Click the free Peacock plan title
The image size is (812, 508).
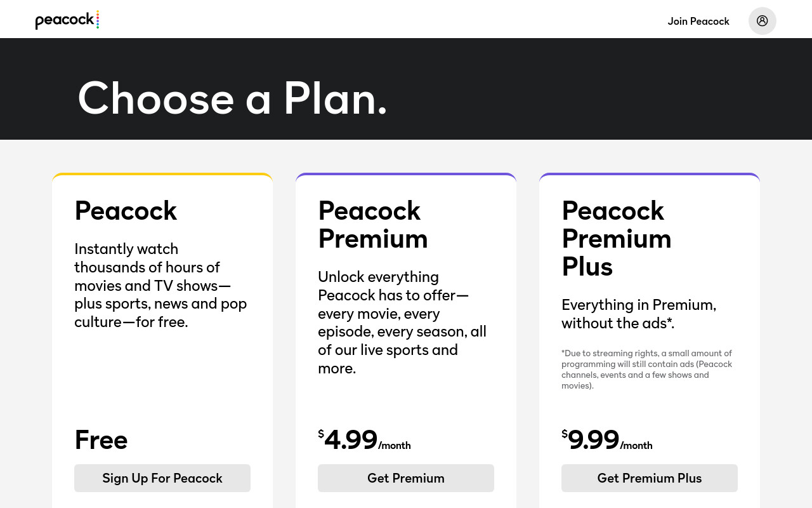[x=126, y=211]
